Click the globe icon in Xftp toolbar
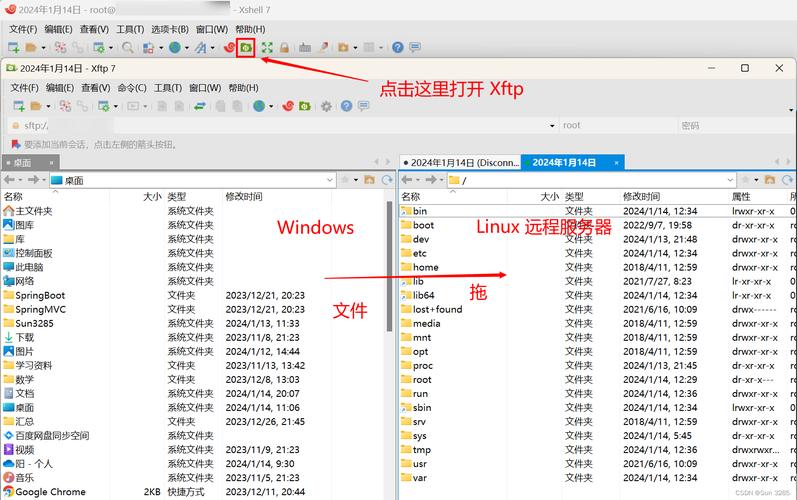The image size is (797, 500). pyautogui.click(x=259, y=106)
